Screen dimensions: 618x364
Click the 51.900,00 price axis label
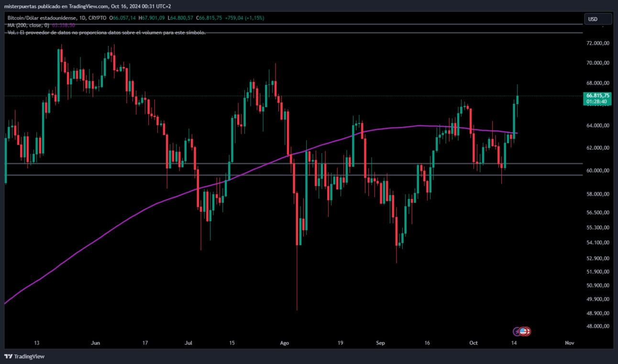pos(598,272)
